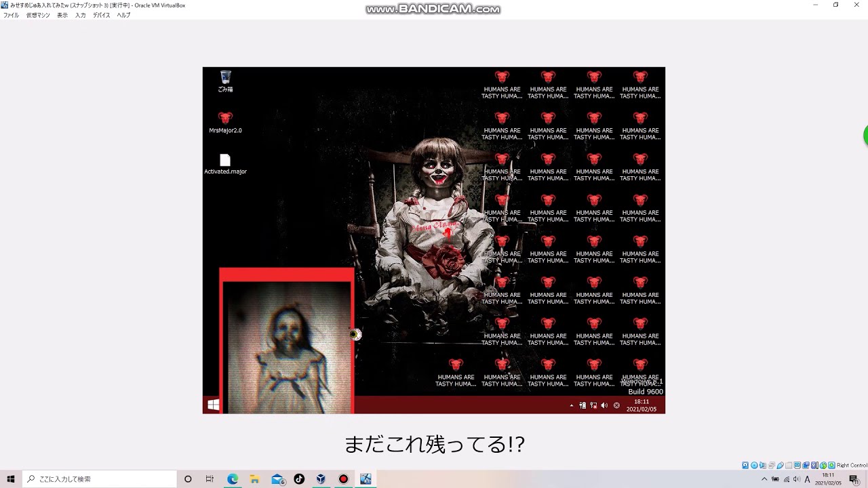868x488 pixels.
Task: Open TikTok from host taskbar
Action: [x=299, y=479]
